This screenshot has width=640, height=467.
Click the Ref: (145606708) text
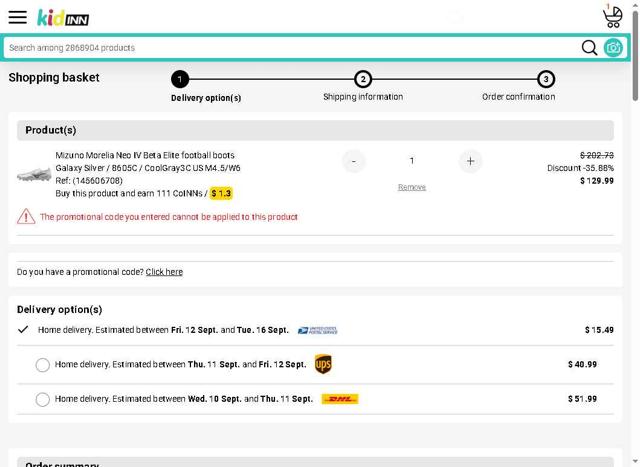89,180
